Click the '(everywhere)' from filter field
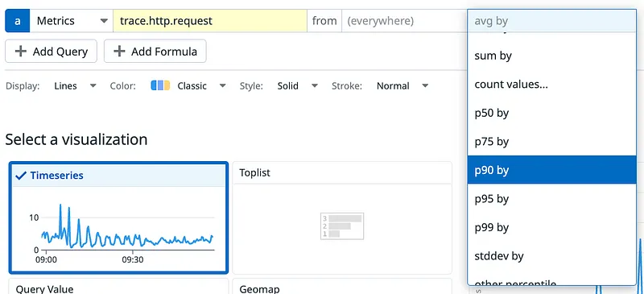The image size is (644, 294). (x=404, y=21)
